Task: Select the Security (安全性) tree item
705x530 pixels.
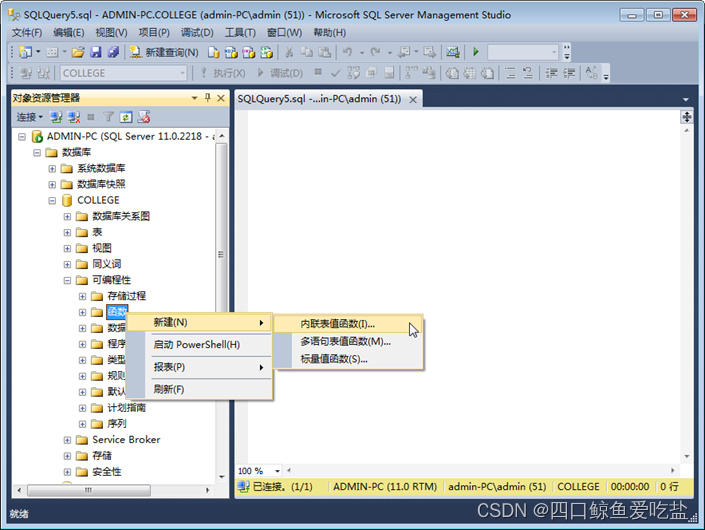Action: click(x=107, y=472)
